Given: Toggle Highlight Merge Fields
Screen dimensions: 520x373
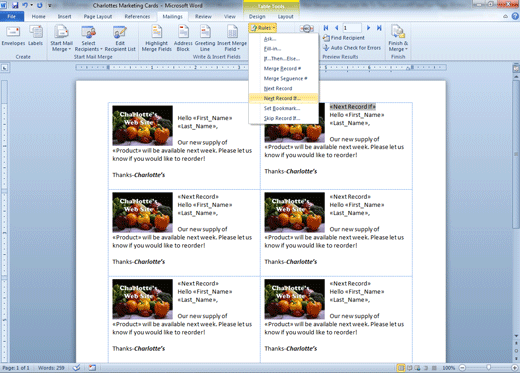Looking at the screenshot, I should point(157,39).
